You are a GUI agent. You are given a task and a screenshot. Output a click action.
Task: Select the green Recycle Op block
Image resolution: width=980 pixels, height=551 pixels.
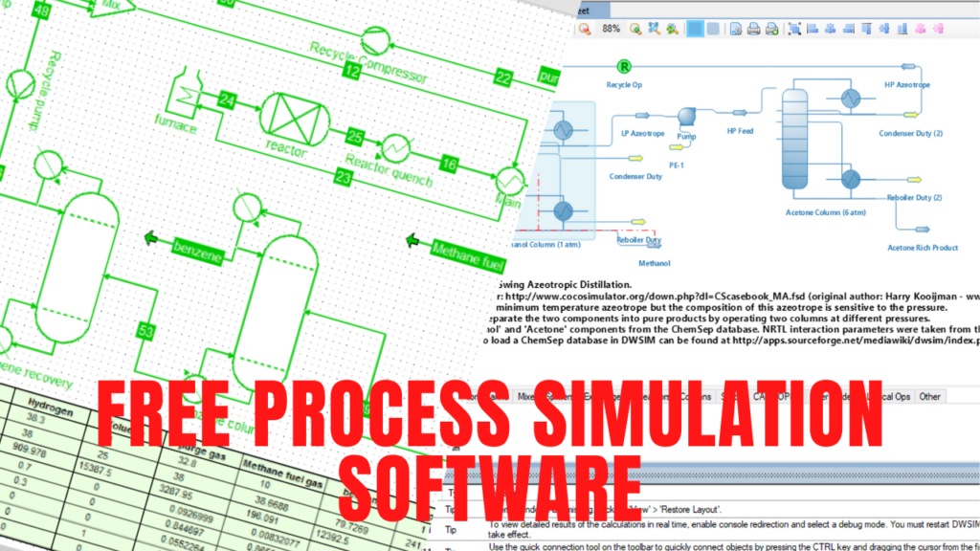click(x=624, y=66)
